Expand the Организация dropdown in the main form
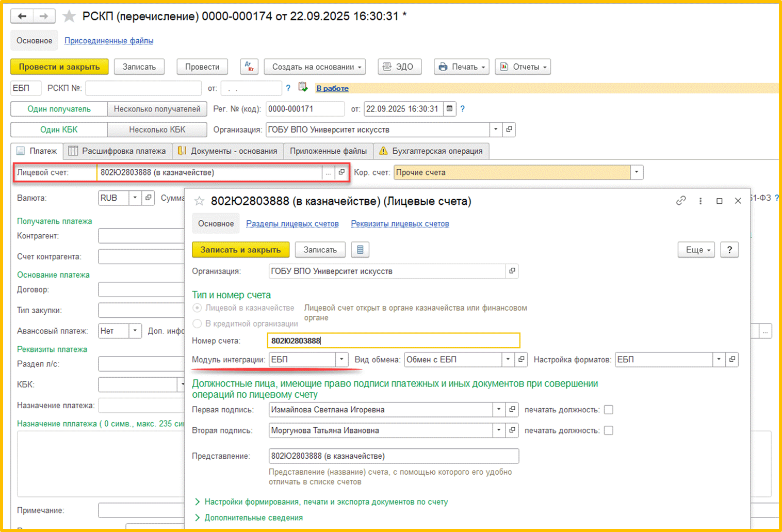Screen dimensions: 782x532 click(x=496, y=130)
